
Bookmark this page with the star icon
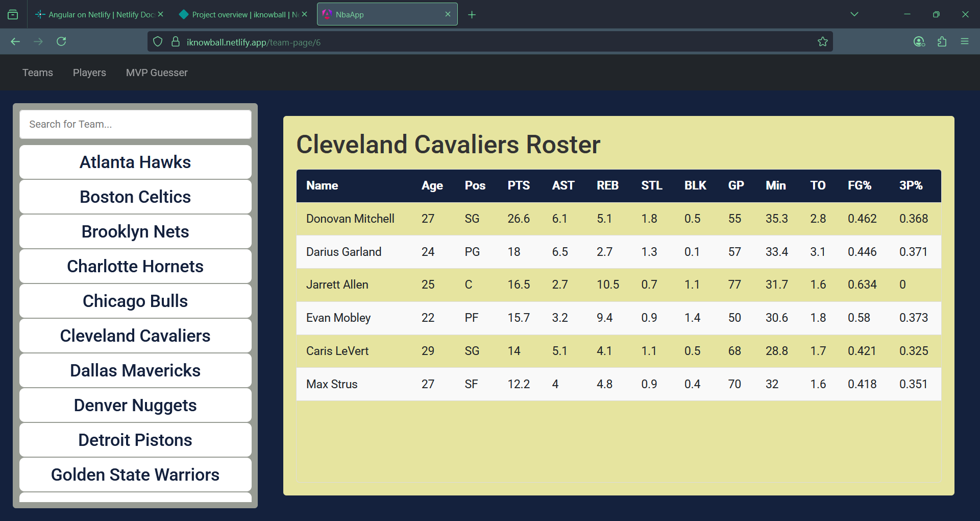pyautogui.click(x=823, y=41)
